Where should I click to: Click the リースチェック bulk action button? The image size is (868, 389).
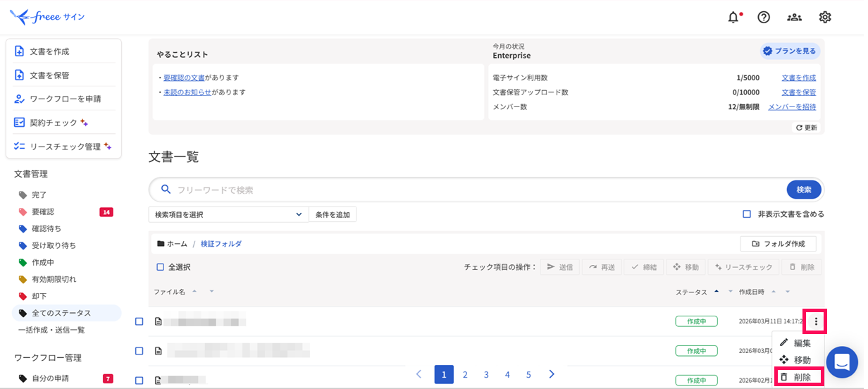click(743, 267)
